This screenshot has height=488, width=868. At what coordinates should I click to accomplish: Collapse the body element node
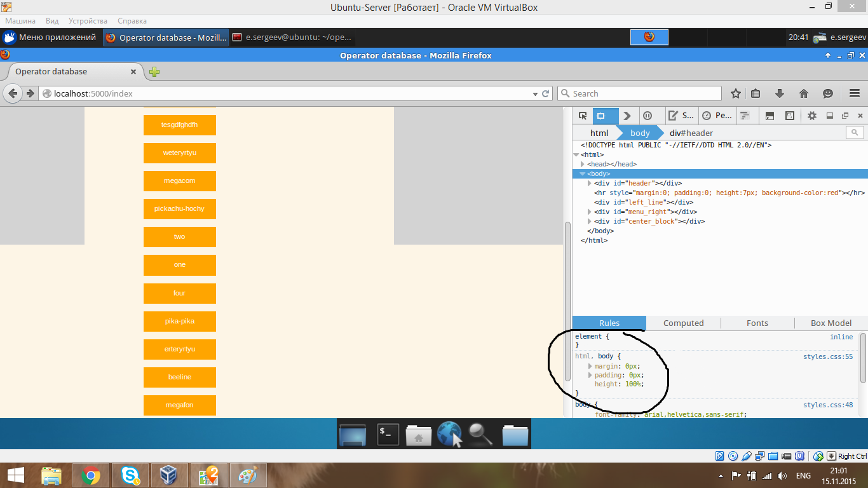[582, 173]
